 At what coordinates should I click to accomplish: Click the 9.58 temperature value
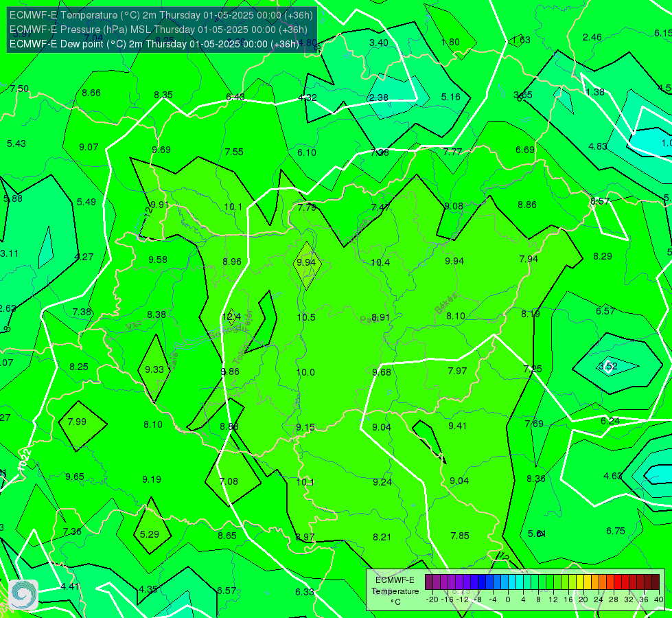tap(158, 260)
